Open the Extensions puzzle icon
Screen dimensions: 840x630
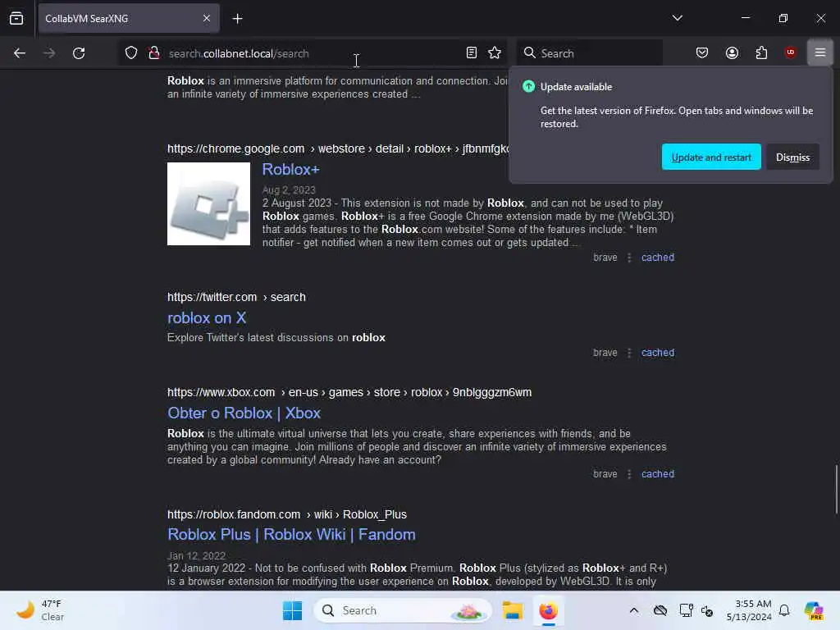click(761, 52)
